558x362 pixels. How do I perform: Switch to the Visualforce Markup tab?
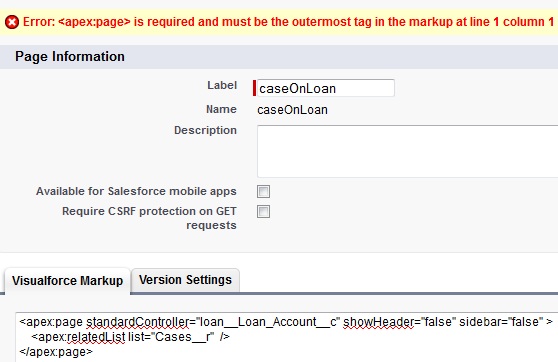click(67, 280)
